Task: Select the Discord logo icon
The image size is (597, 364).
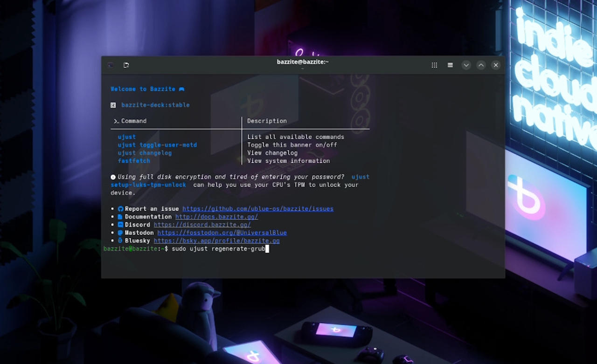Action: (x=120, y=224)
